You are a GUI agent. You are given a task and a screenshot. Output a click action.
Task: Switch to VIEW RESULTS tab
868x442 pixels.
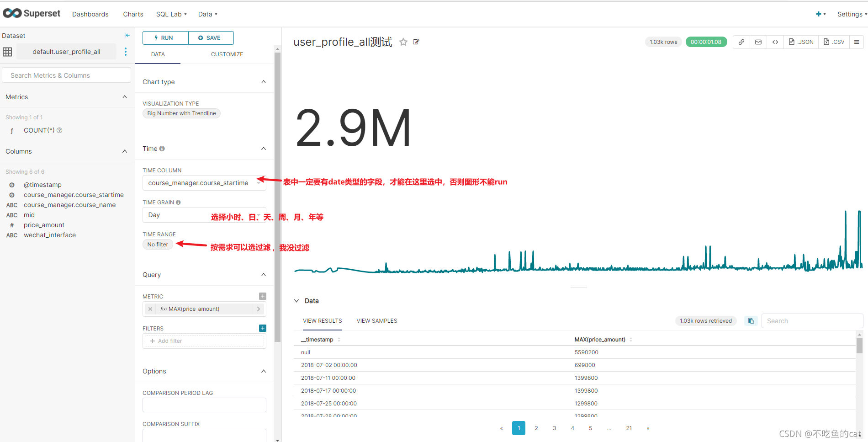tap(323, 321)
